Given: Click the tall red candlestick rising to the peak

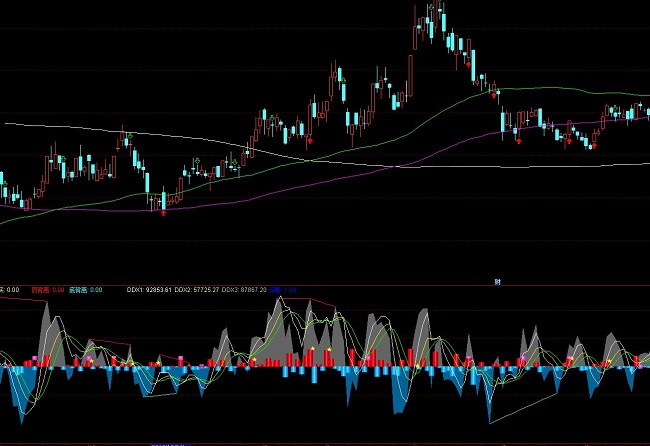Looking at the screenshot, I should [x=414, y=35].
